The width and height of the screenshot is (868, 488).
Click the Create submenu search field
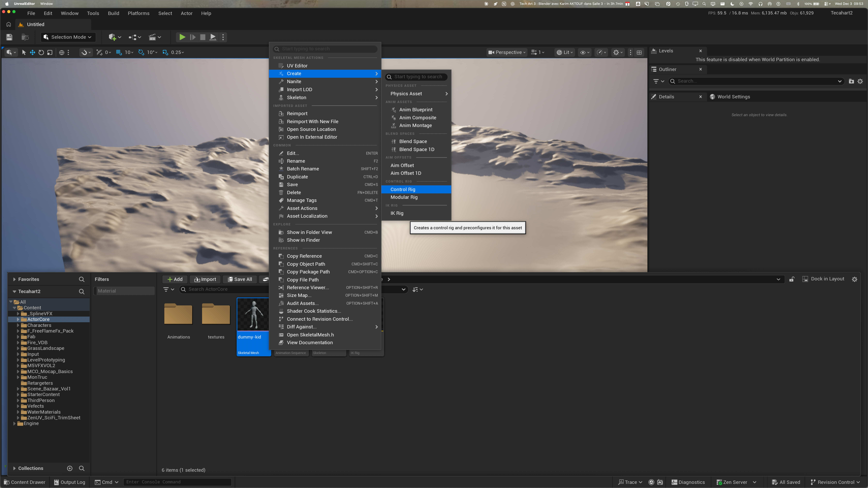pyautogui.click(x=416, y=77)
